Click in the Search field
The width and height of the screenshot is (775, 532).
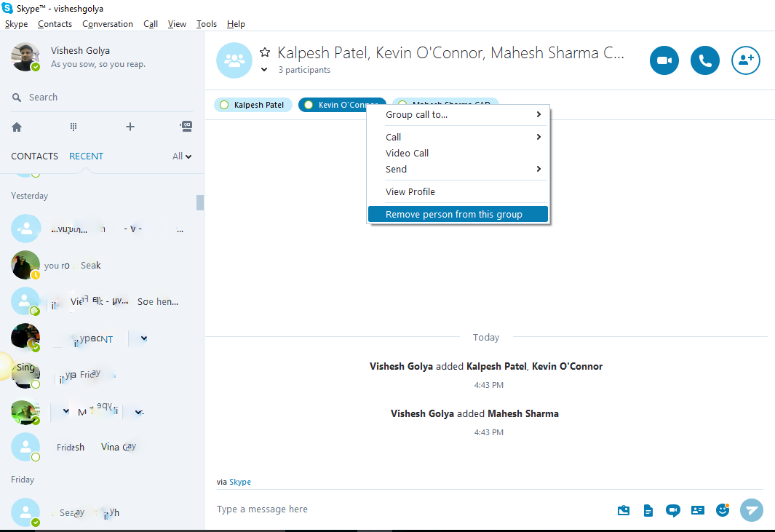(101, 98)
